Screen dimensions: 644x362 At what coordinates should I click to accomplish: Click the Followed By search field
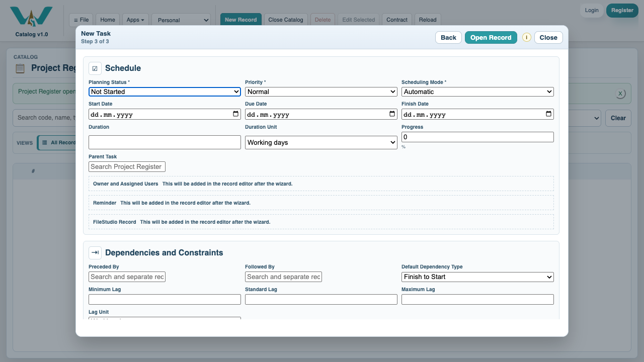(283, 277)
